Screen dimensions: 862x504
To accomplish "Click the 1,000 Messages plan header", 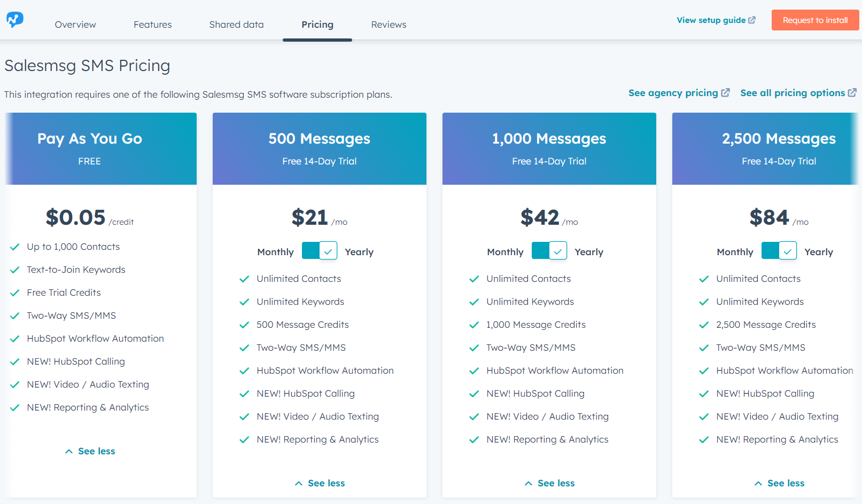I will (x=549, y=148).
